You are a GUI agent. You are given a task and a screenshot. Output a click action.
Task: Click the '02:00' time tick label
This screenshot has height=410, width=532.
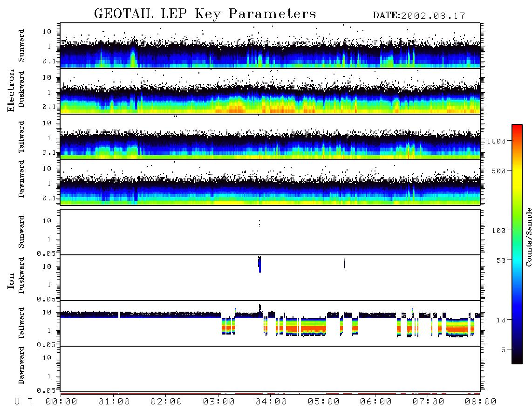[x=166, y=402]
